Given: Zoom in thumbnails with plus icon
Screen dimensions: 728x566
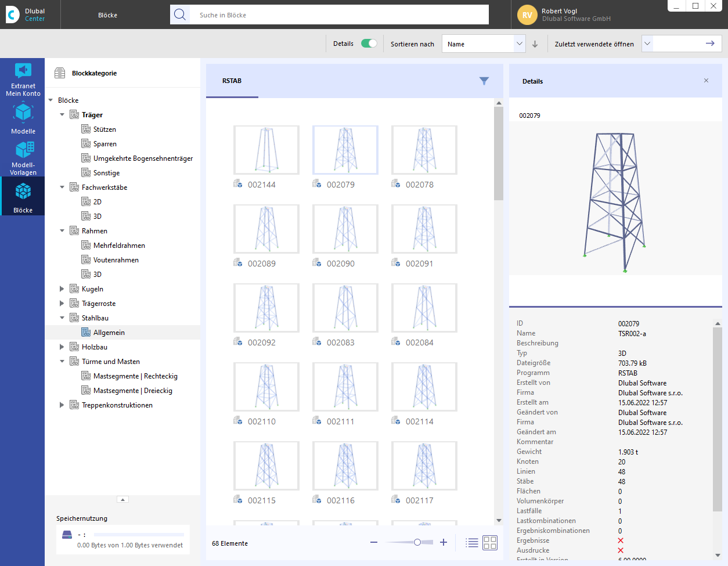Looking at the screenshot, I should pyautogui.click(x=444, y=542).
